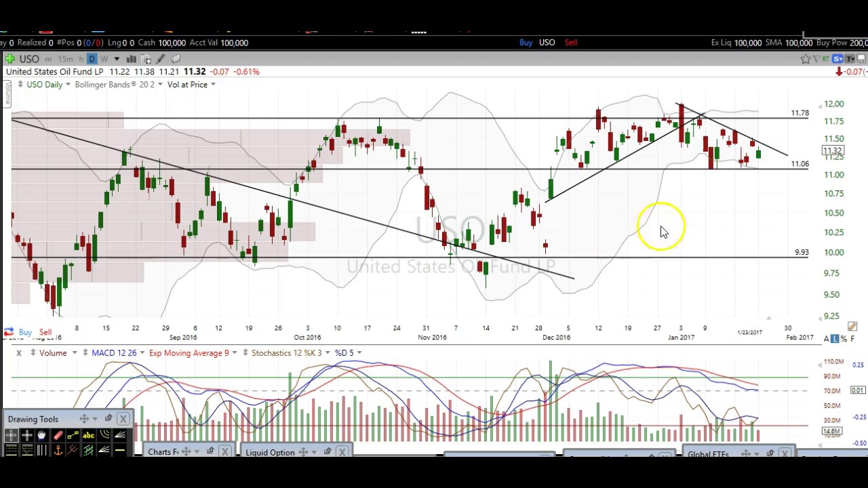Image resolution: width=868 pixels, height=488 pixels.
Task: Click the pencil draw icon in chart toolbar
Action: [161, 59]
